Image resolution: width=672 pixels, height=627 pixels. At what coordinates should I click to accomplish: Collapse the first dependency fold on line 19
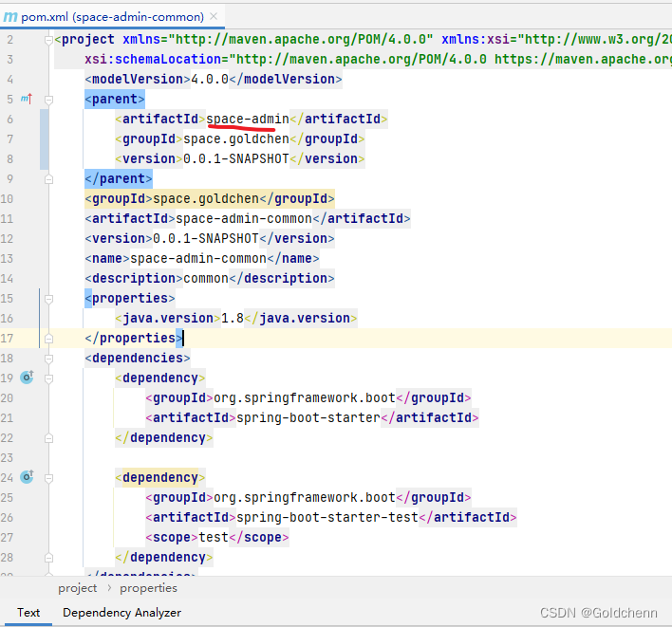click(x=48, y=378)
